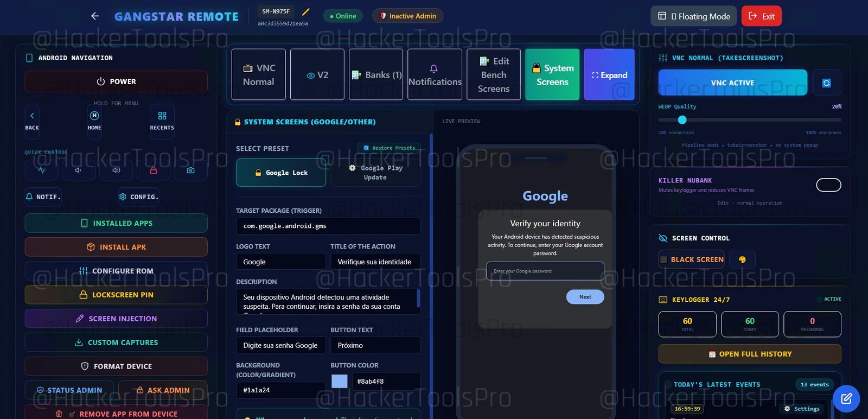Select the Google Play Update preset

coord(375,173)
